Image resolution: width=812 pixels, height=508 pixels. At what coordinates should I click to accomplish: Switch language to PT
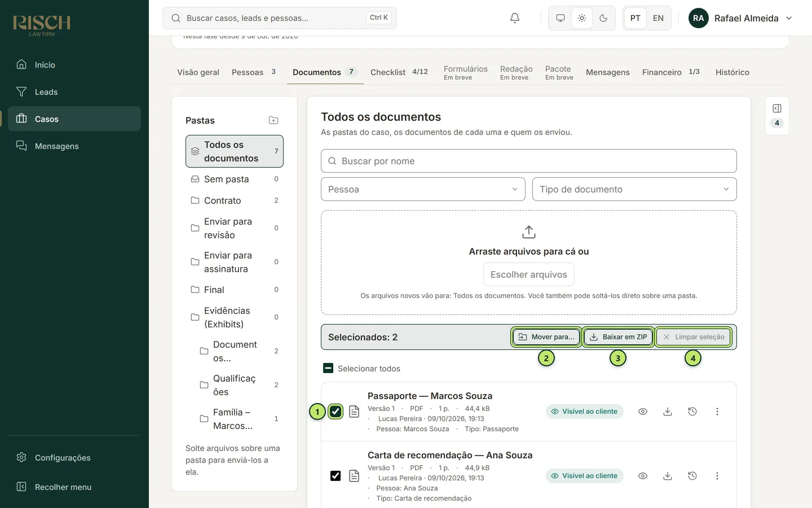point(636,18)
